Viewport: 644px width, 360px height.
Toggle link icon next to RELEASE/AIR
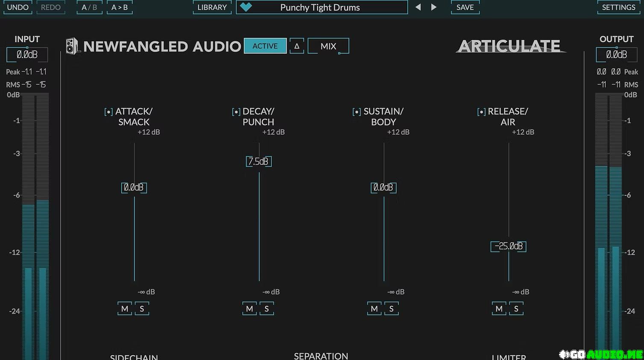pos(481,112)
